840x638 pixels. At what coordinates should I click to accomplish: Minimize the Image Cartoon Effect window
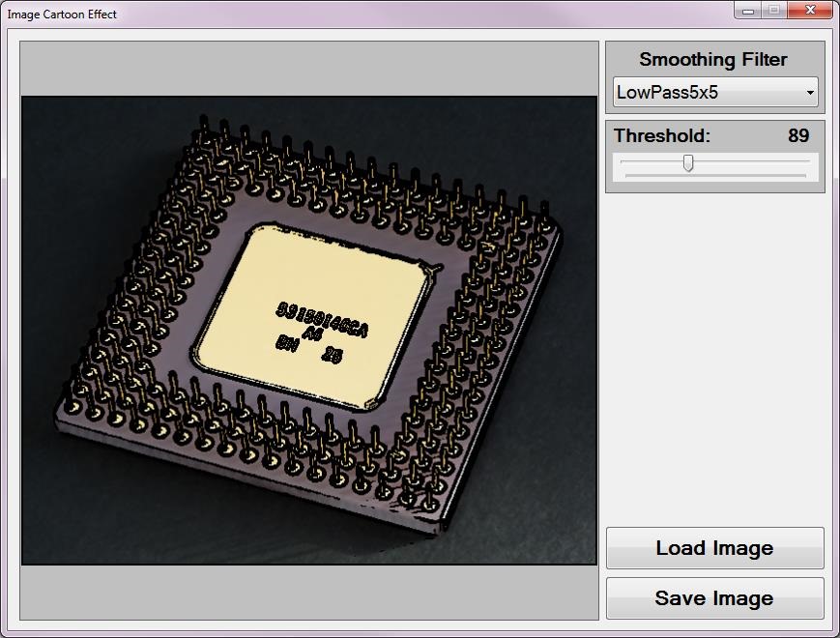[x=749, y=10]
